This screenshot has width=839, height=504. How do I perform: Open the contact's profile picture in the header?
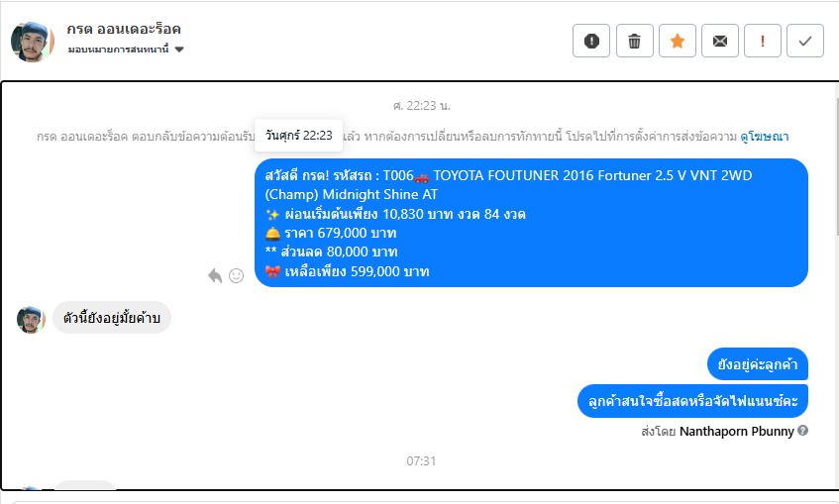click(x=32, y=42)
